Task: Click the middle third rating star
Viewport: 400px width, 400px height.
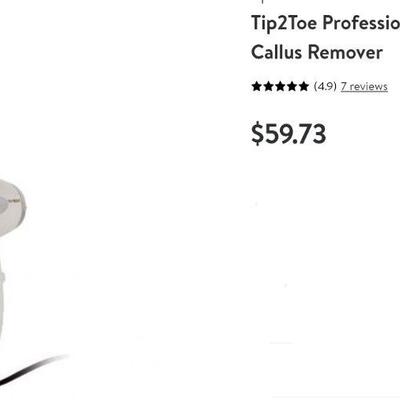Action: click(x=280, y=86)
